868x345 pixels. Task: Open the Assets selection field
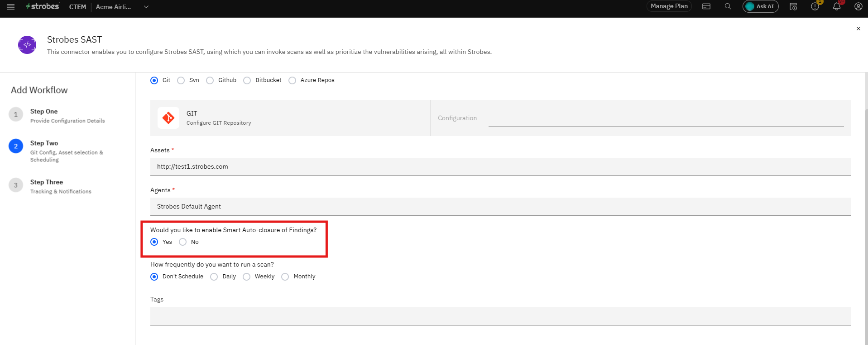(501, 167)
